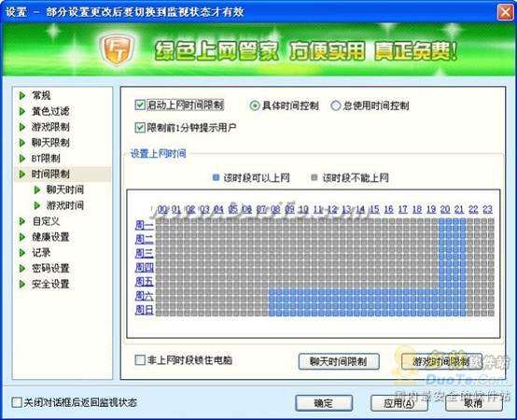517x420 pixels.
Task: Click the green arrow beside 时间限制
Action: click(22, 174)
